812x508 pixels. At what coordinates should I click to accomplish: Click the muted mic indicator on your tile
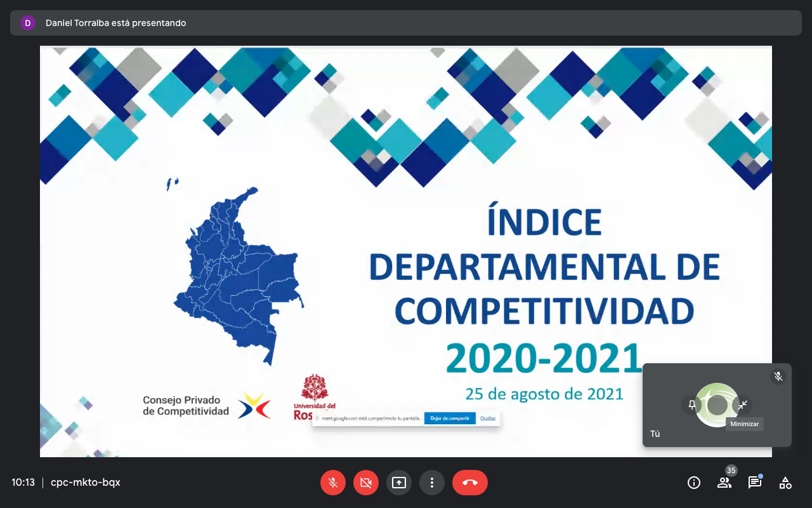coord(778,377)
